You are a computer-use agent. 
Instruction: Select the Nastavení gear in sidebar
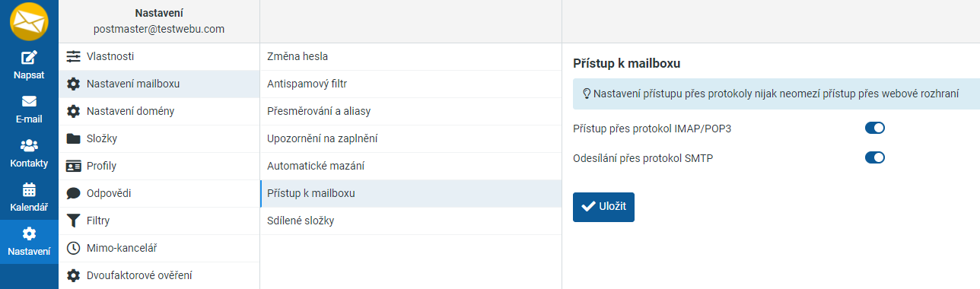coord(29,233)
